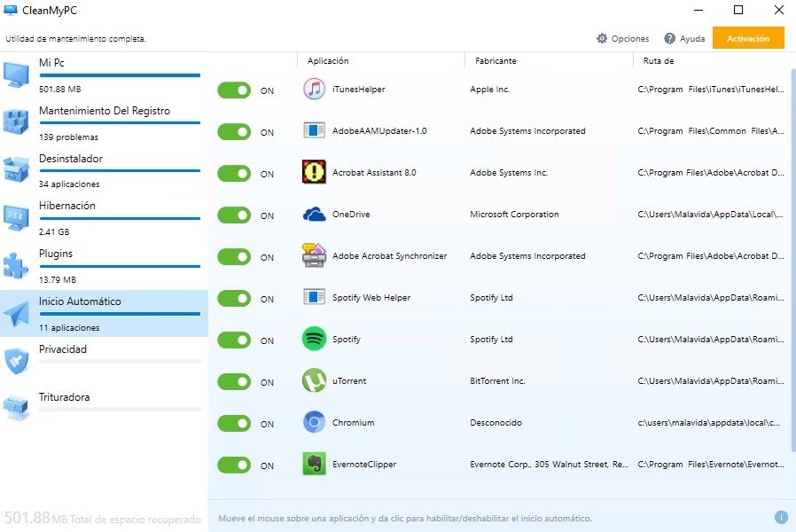The height and width of the screenshot is (532, 796).
Task: Open the Ayuda help link
Action: [x=684, y=39]
